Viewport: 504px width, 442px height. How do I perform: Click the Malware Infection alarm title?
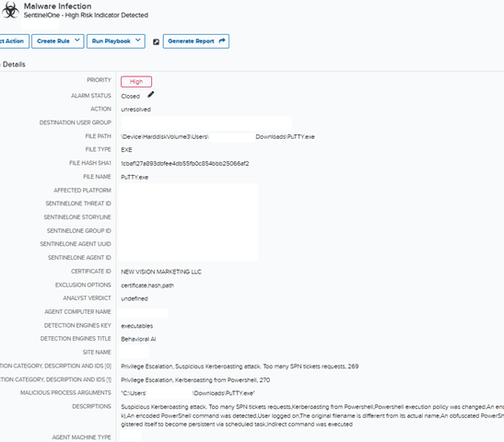[x=57, y=6]
